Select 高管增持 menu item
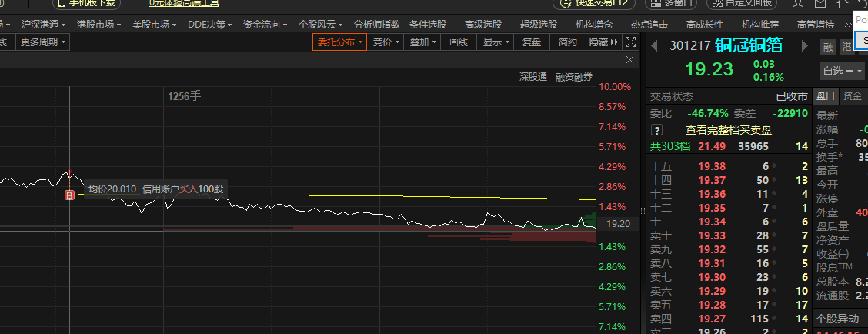 [x=816, y=25]
